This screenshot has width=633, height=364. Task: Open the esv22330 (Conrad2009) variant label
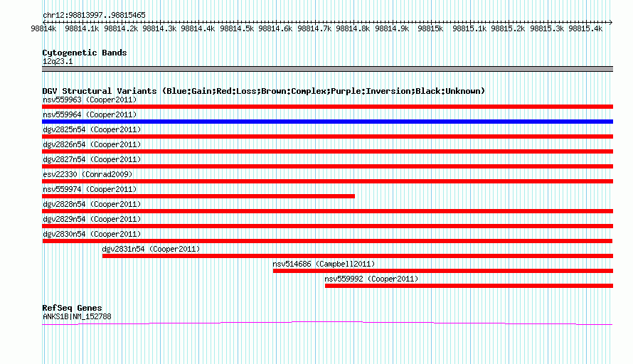pos(87,174)
